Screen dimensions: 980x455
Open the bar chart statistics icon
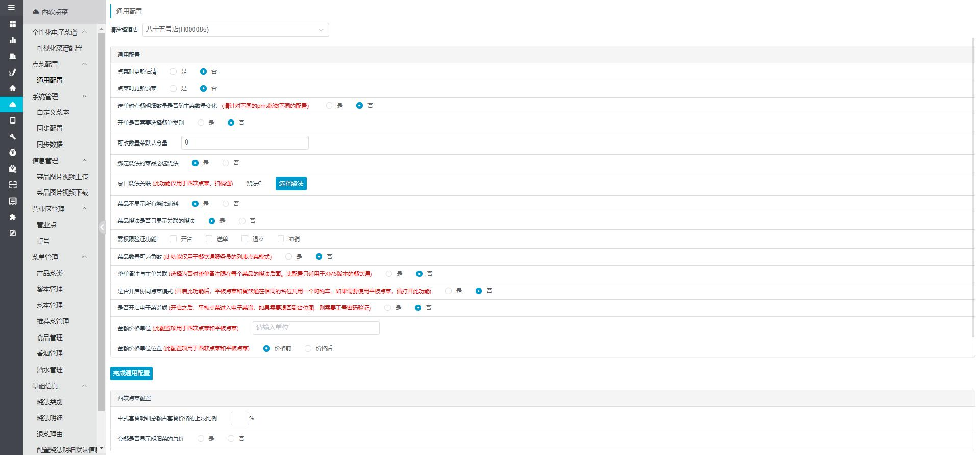13,40
